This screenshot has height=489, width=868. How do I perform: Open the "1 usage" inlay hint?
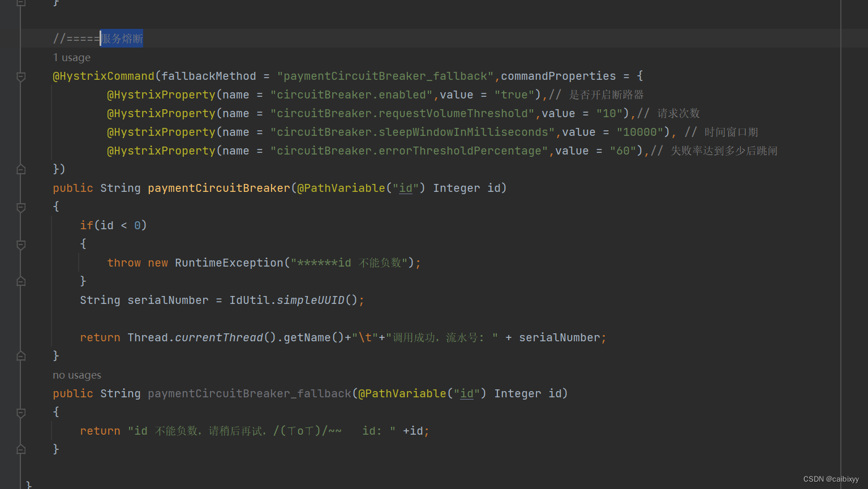(71, 58)
